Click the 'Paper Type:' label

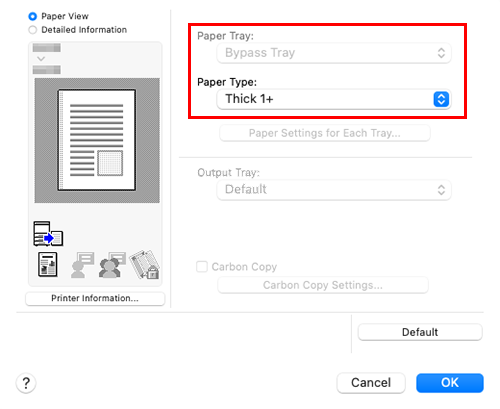click(x=227, y=82)
